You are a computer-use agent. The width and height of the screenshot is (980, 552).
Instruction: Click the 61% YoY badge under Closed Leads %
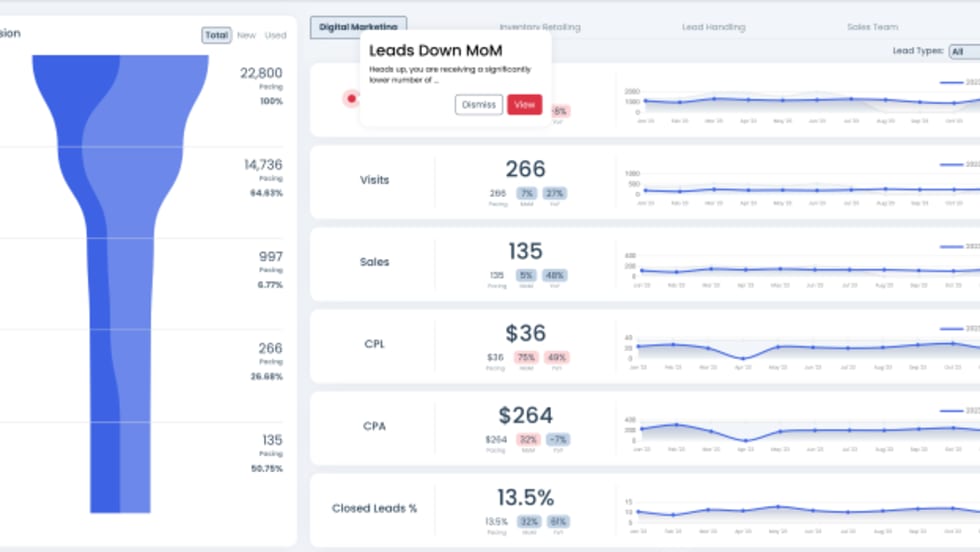(557, 521)
